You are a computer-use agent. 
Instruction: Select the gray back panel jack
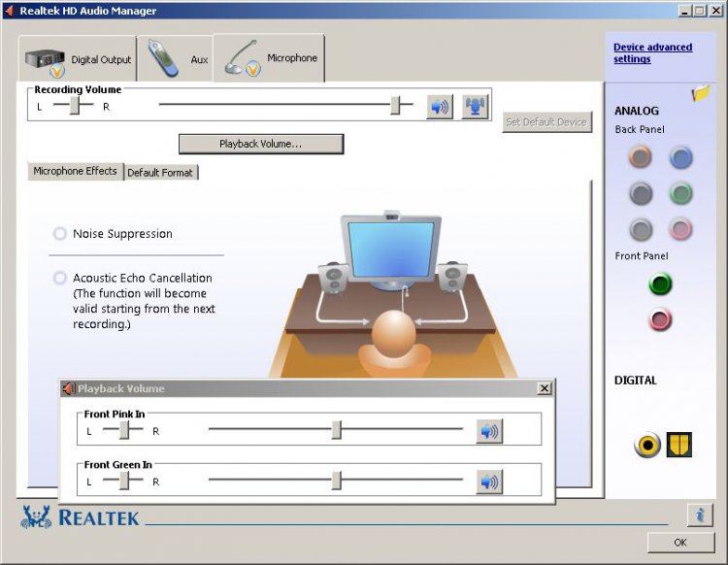641,229
